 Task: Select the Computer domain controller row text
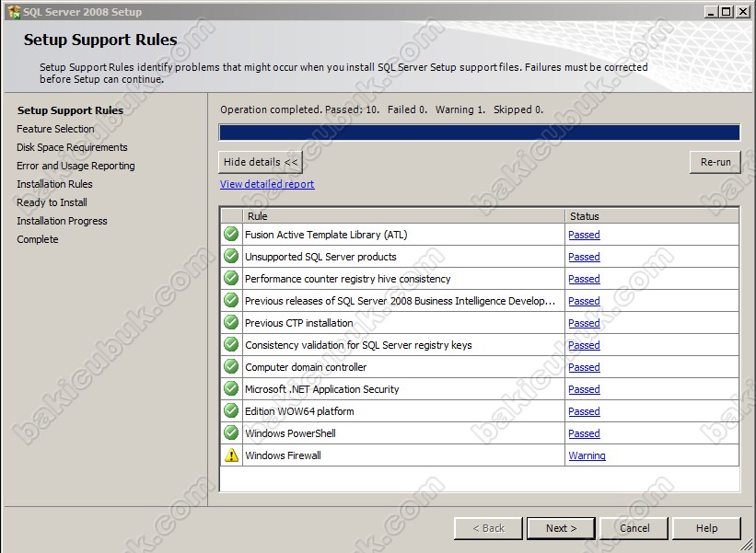click(306, 367)
